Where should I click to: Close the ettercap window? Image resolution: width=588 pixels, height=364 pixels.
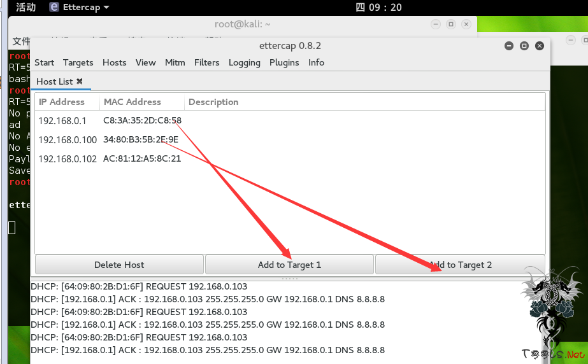(540, 46)
